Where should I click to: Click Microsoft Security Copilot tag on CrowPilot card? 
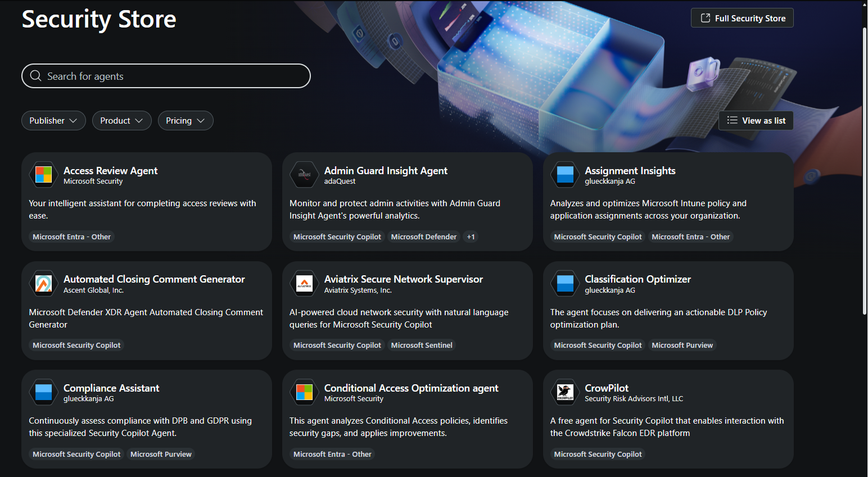coord(598,455)
